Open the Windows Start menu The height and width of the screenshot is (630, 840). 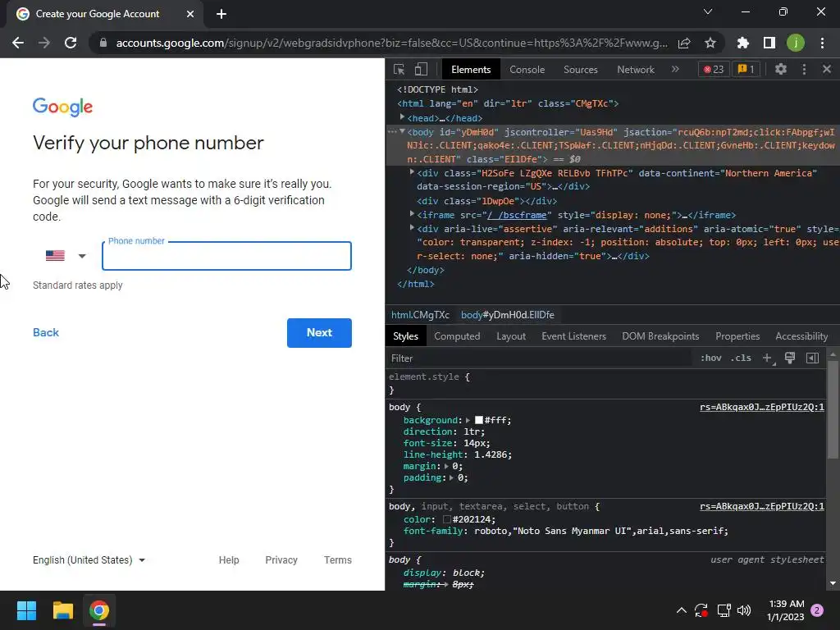coord(26,610)
